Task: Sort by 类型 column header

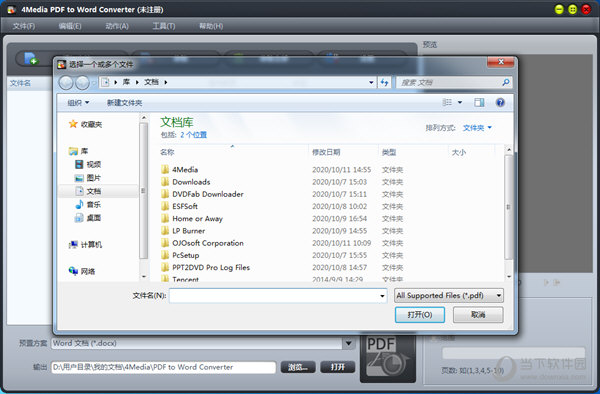Action: (389, 152)
